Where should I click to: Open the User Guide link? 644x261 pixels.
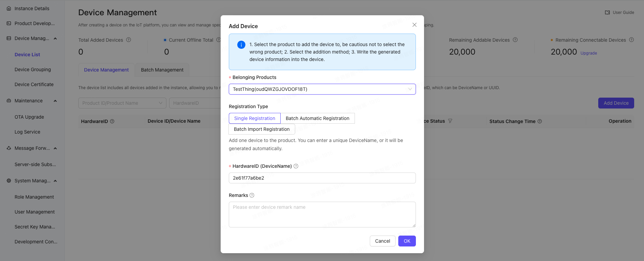(623, 13)
